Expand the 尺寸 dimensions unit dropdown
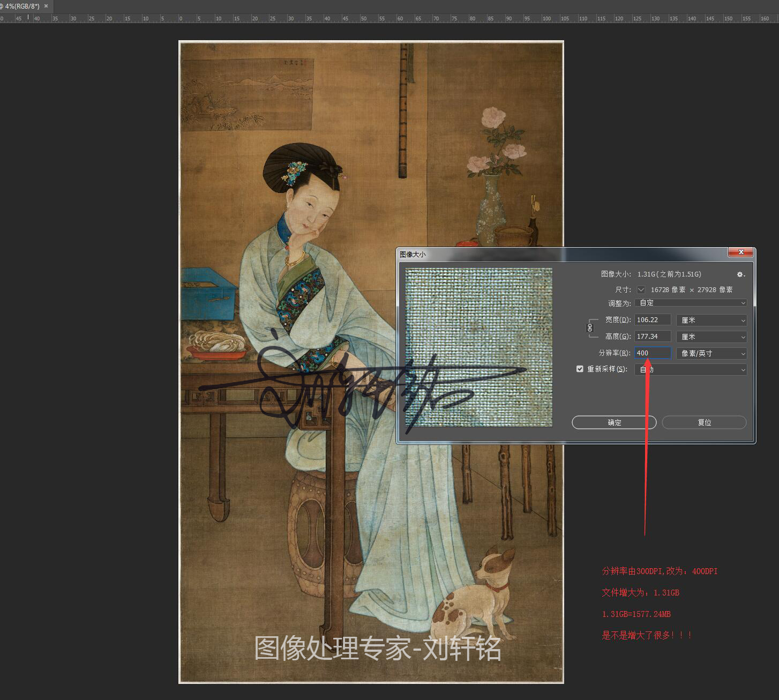The height and width of the screenshot is (700, 779). pos(641,289)
